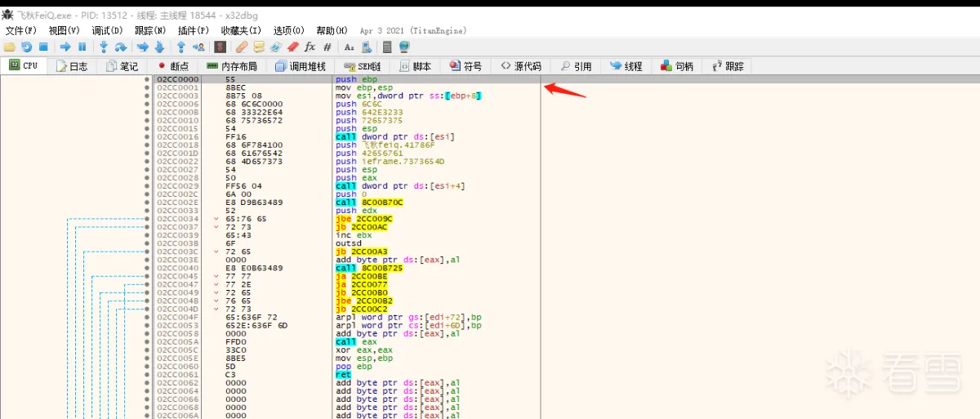Select the 'mov ebp,esp' instruction row
The width and height of the screenshot is (980, 419).
(363, 87)
